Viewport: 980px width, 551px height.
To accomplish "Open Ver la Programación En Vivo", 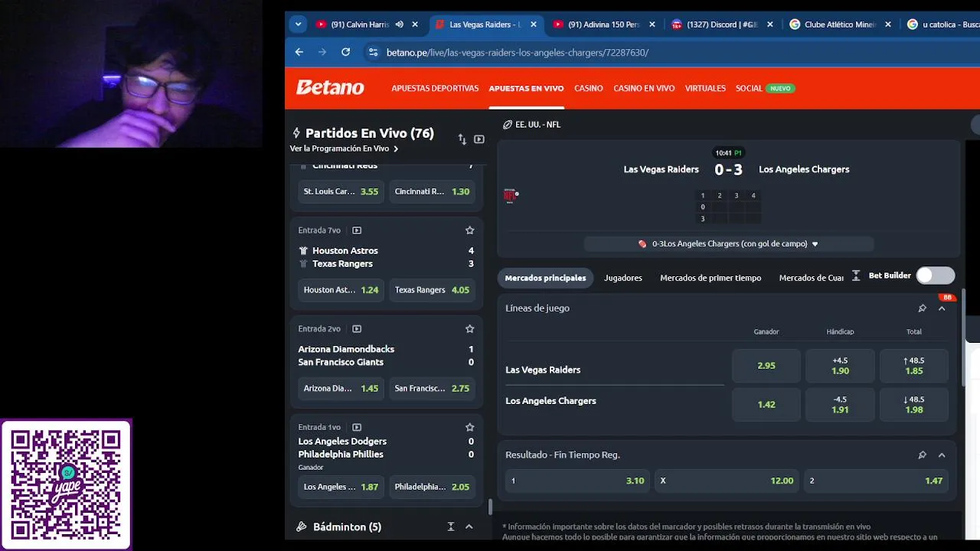I will 344,148.
